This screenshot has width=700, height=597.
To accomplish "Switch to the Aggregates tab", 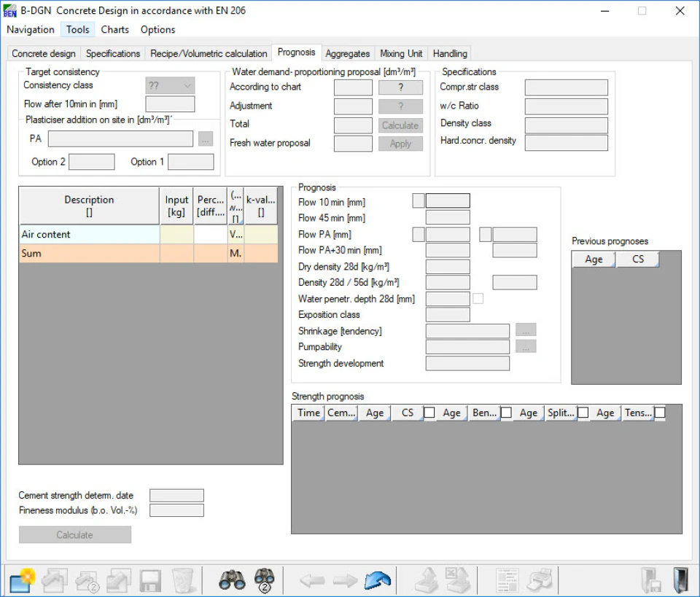I will pyautogui.click(x=348, y=53).
